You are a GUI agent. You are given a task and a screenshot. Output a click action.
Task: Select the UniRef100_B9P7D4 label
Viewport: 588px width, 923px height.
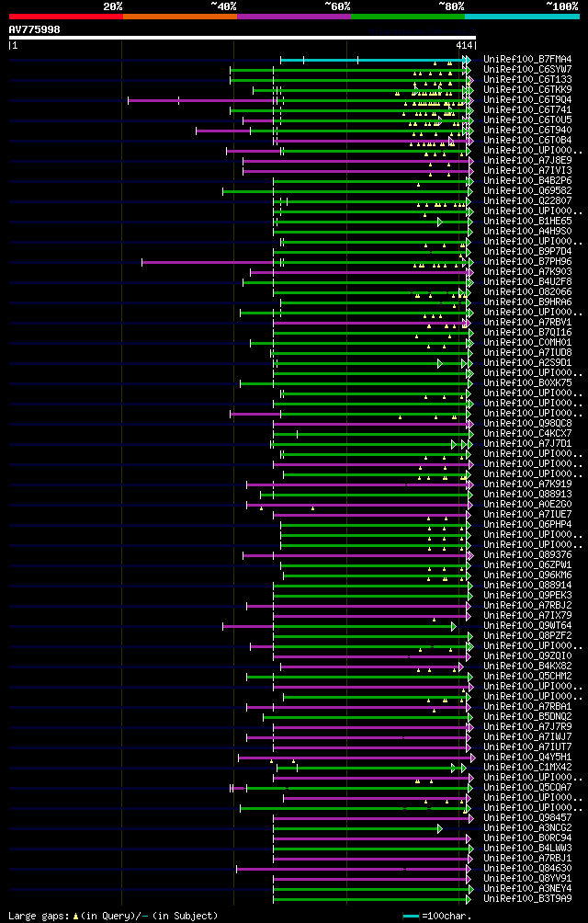526,251
